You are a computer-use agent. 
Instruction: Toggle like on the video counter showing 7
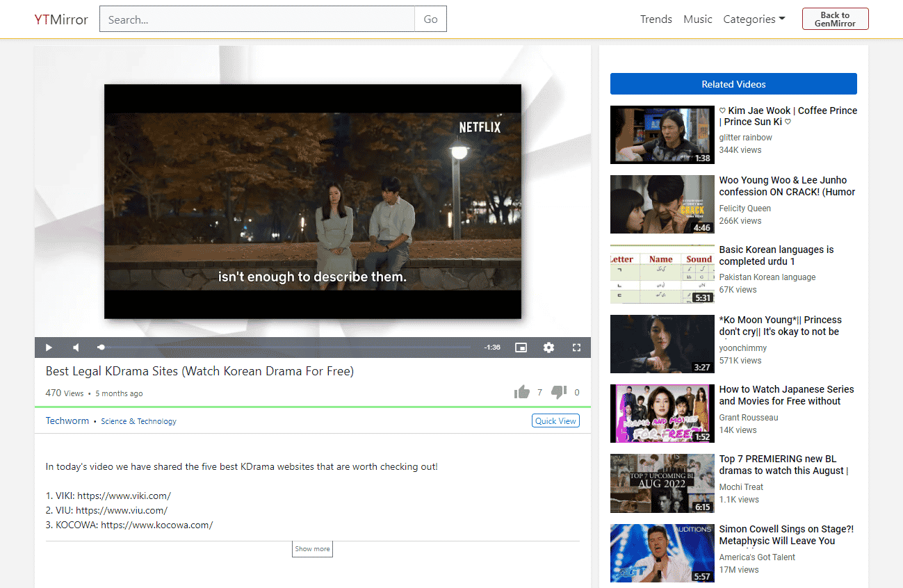(x=522, y=391)
